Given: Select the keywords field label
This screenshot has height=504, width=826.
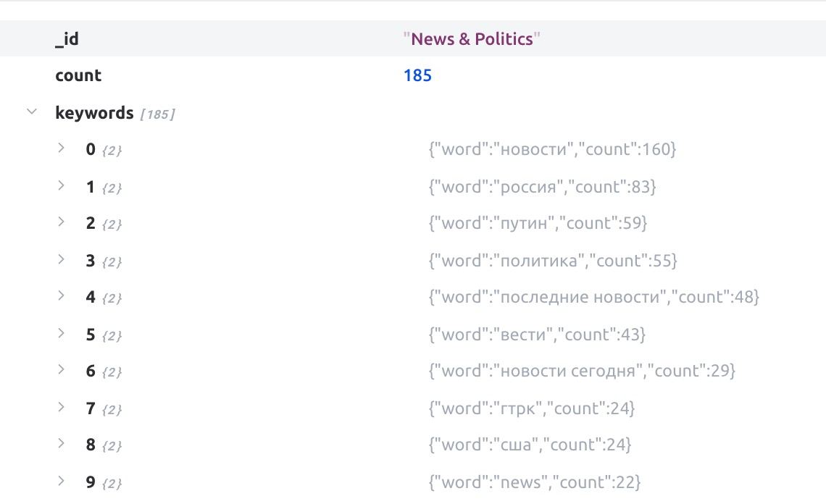Looking at the screenshot, I should [x=94, y=113].
